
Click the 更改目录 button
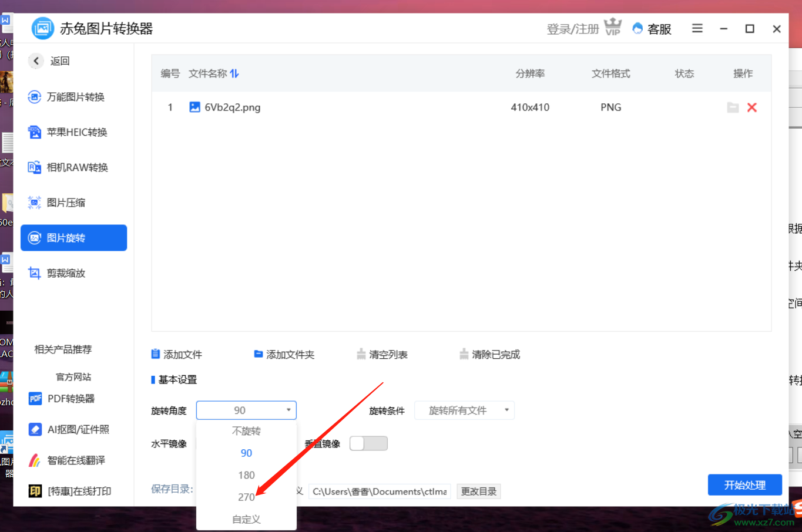(x=479, y=491)
